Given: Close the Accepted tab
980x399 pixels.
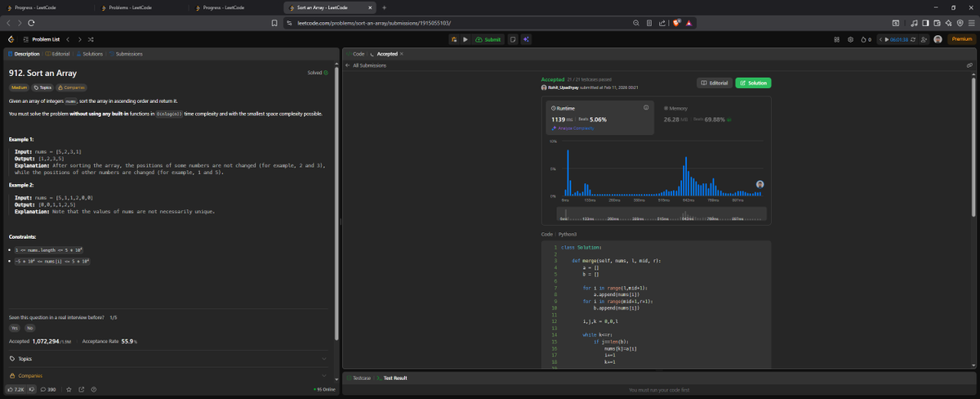Looking at the screenshot, I should 402,53.
